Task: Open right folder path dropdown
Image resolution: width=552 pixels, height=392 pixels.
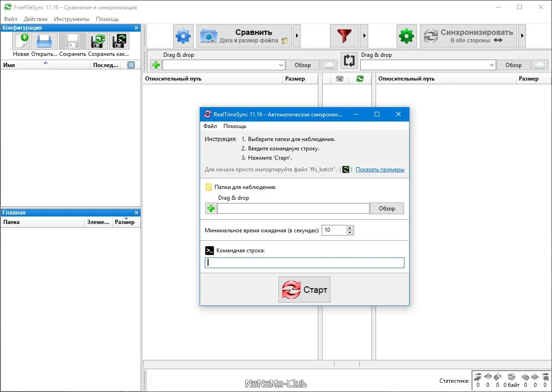Action: 492,65
